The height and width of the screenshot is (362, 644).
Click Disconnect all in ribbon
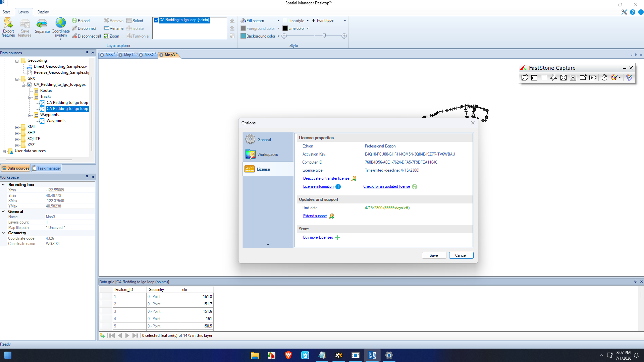pyautogui.click(x=86, y=36)
